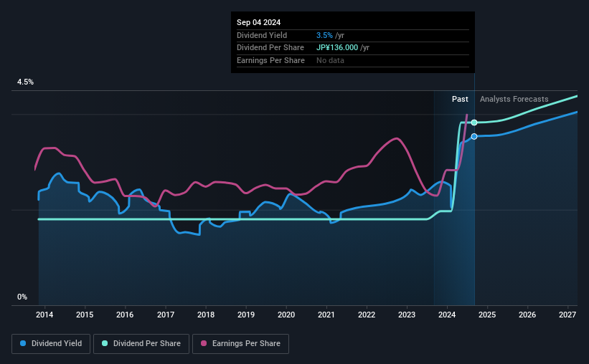Image resolution: width=589 pixels, height=364 pixels.
Task: Select the blue Dividend Yield data point
Action: [474, 137]
